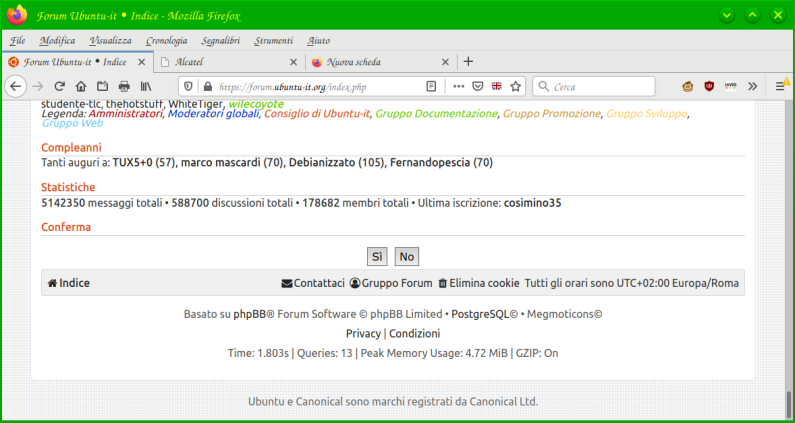Click inside the Cerca search field
795x423 pixels.
pyautogui.click(x=594, y=87)
